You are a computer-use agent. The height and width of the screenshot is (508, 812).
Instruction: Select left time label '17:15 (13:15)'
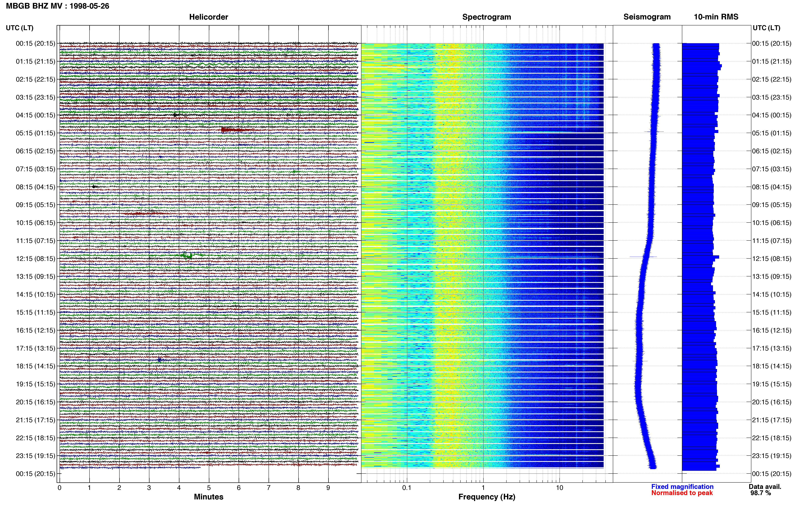[x=35, y=348]
